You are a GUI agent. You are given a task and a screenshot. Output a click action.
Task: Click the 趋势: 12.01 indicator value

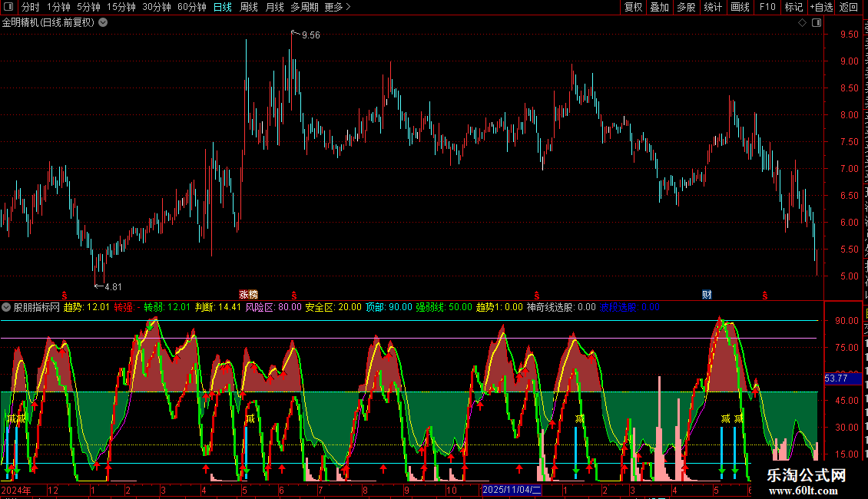86,307
